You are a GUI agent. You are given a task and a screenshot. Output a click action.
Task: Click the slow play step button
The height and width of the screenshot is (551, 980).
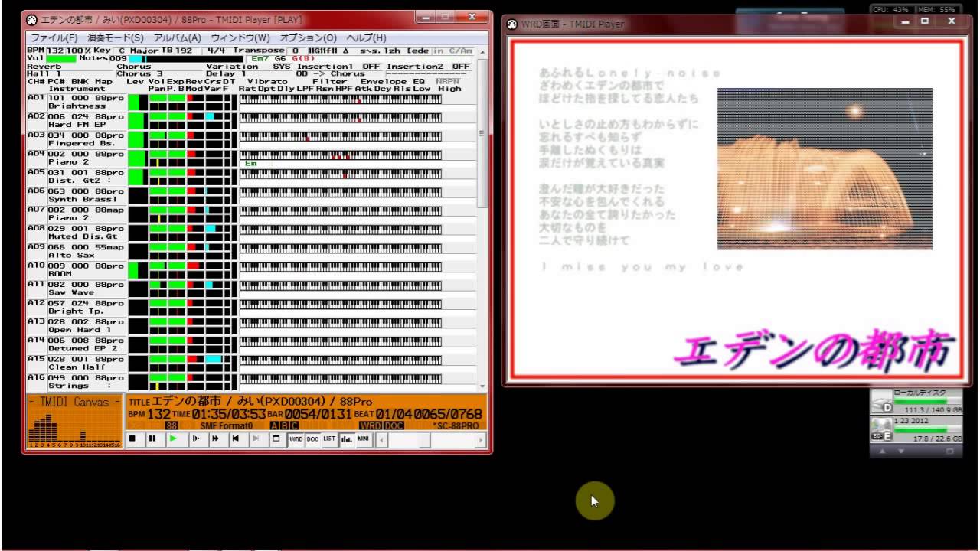pyautogui.click(x=195, y=439)
